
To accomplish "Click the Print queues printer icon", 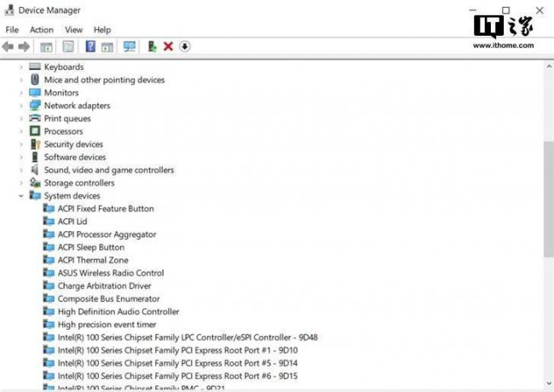I will pyautogui.click(x=35, y=118).
